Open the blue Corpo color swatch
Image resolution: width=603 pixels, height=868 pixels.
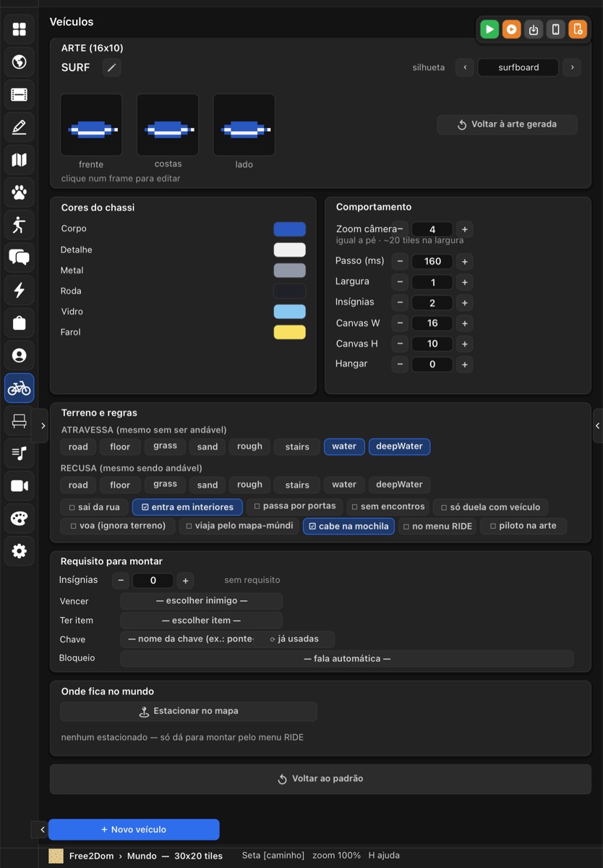point(289,229)
